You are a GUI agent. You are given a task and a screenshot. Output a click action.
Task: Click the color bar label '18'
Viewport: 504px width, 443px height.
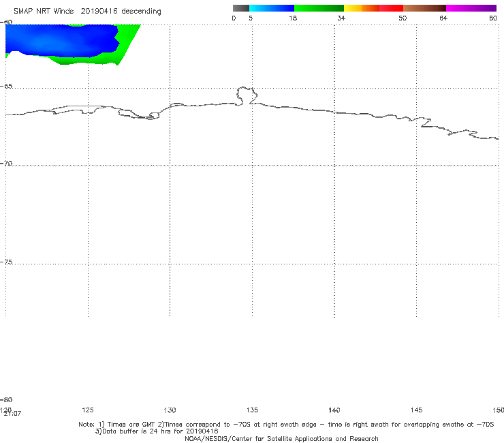293,18
